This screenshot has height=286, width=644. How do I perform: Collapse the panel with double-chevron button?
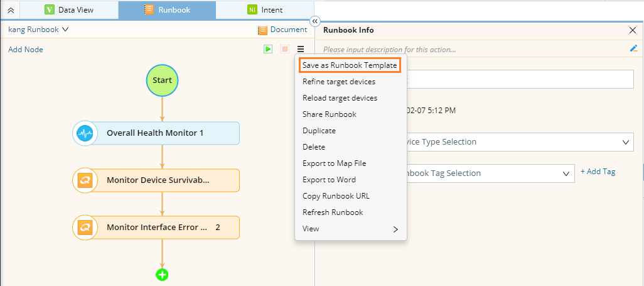(x=315, y=21)
